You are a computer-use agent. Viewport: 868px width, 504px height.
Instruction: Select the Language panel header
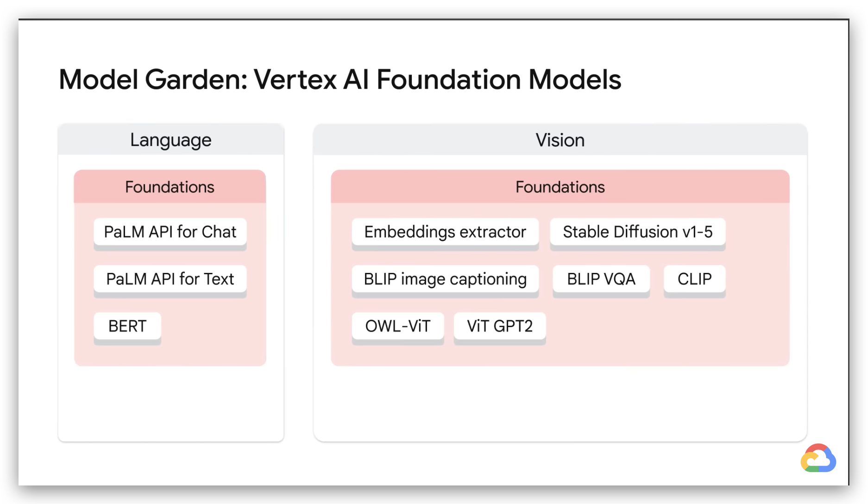pos(171,139)
